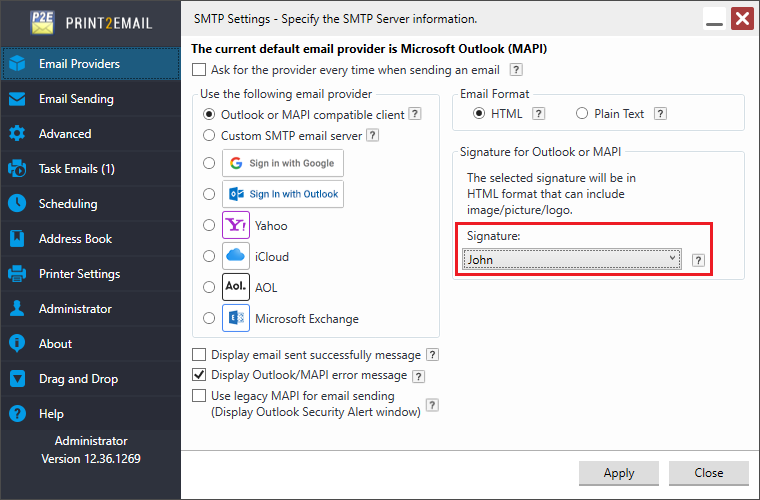Click the Help question mark icon
This screenshot has height=500, width=760.
pyautogui.click(x=17, y=414)
